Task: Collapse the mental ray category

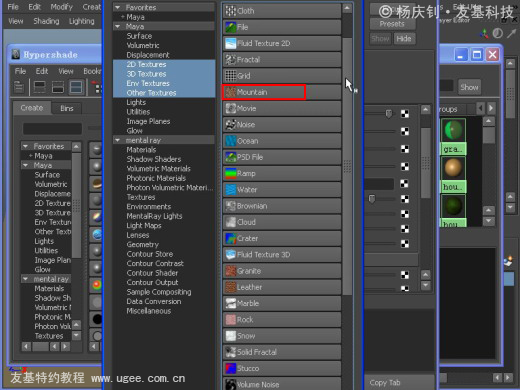Action: tap(117, 140)
